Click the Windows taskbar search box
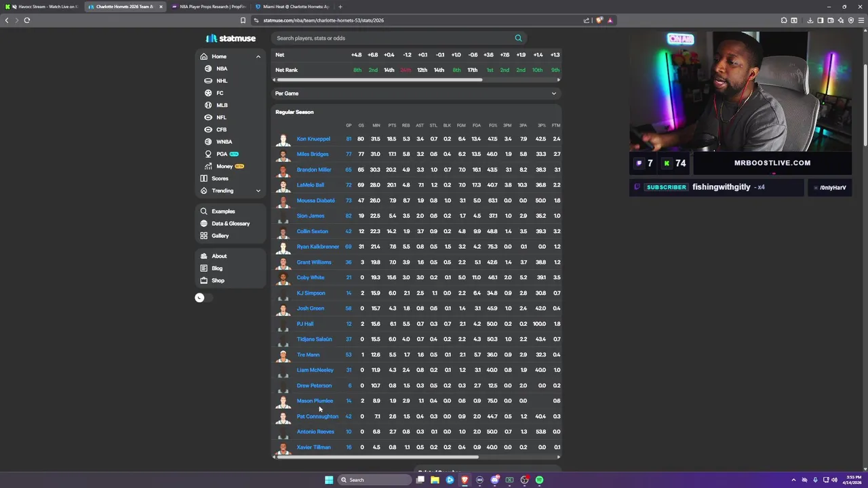The width and height of the screenshot is (868, 488). [x=374, y=480]
